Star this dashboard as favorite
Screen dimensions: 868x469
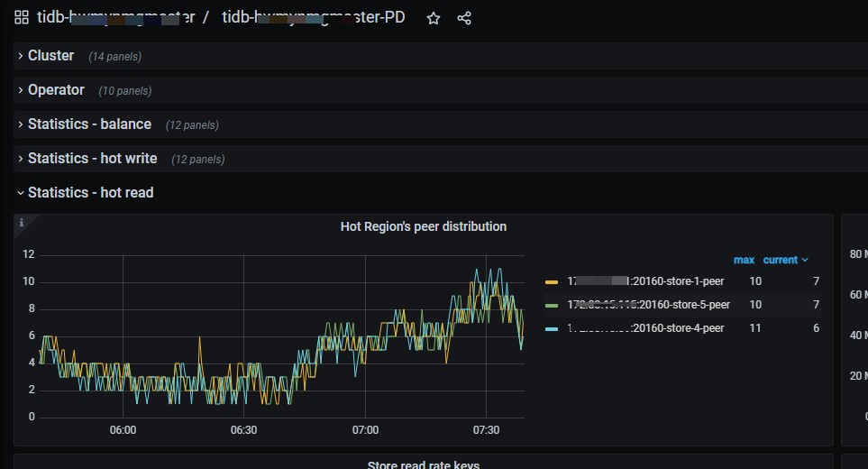(x=434, y=18)
